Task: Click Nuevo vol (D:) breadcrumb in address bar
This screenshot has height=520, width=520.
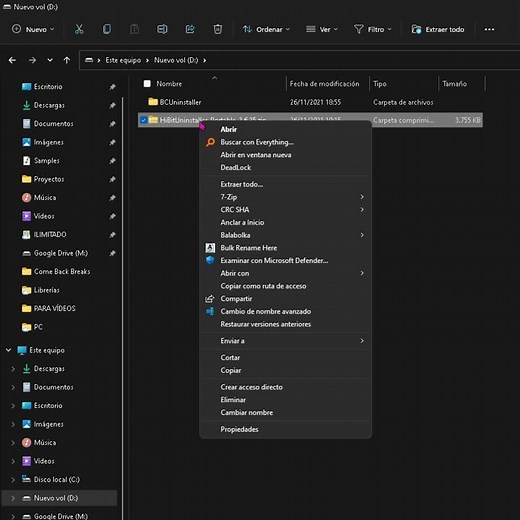Action: pos(176,60)
